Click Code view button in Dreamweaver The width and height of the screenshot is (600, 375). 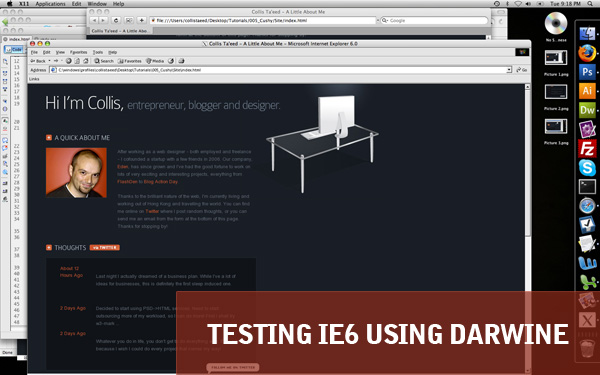(14, 49)
